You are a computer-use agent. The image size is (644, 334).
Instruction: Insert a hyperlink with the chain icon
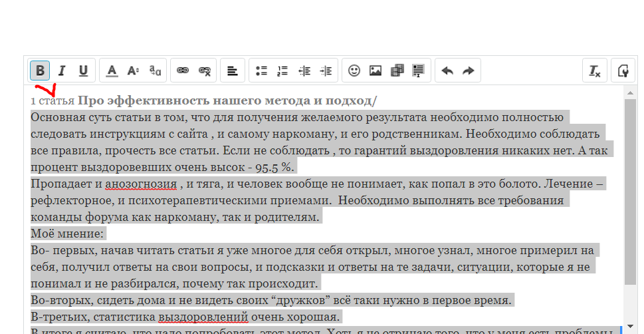183,71
